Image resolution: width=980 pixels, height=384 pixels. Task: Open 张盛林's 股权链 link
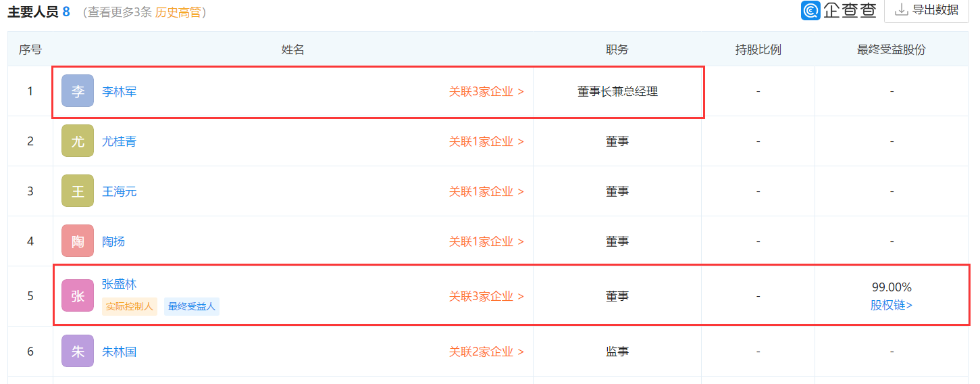point(891,305)
